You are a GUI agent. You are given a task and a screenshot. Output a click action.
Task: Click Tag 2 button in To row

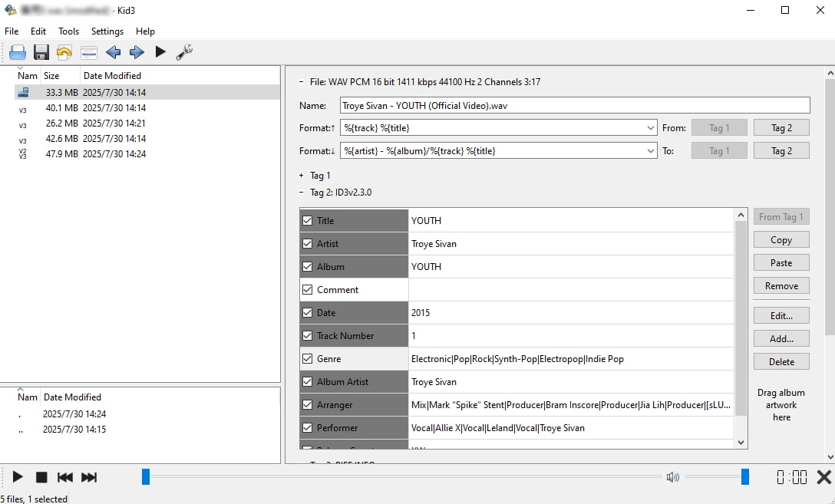(781, 150)
